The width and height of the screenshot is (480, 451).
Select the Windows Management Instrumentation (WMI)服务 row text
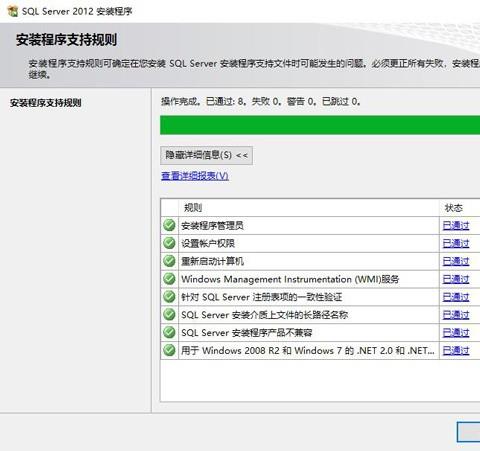click(290, 279)
